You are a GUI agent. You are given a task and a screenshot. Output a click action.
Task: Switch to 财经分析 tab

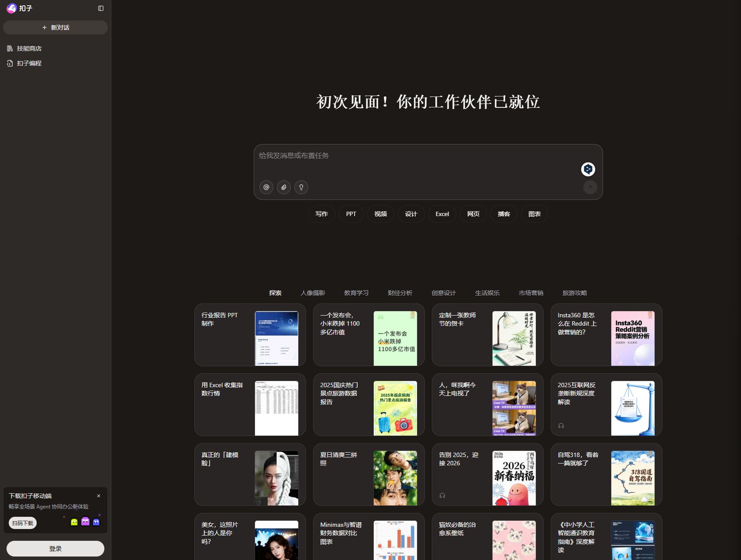click(400, 293)
